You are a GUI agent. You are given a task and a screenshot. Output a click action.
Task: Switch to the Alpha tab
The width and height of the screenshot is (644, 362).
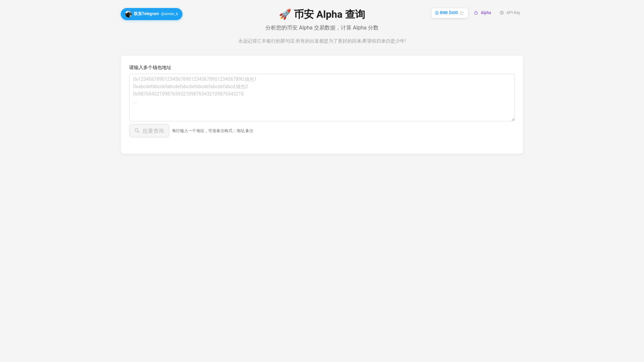point(482,13)
